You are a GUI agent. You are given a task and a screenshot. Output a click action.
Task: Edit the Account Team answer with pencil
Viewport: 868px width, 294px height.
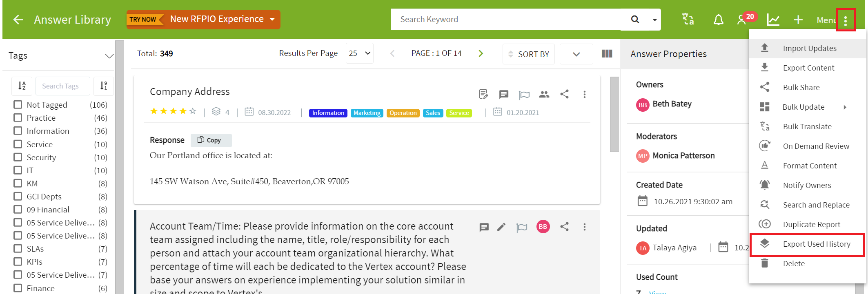[501, 227]
